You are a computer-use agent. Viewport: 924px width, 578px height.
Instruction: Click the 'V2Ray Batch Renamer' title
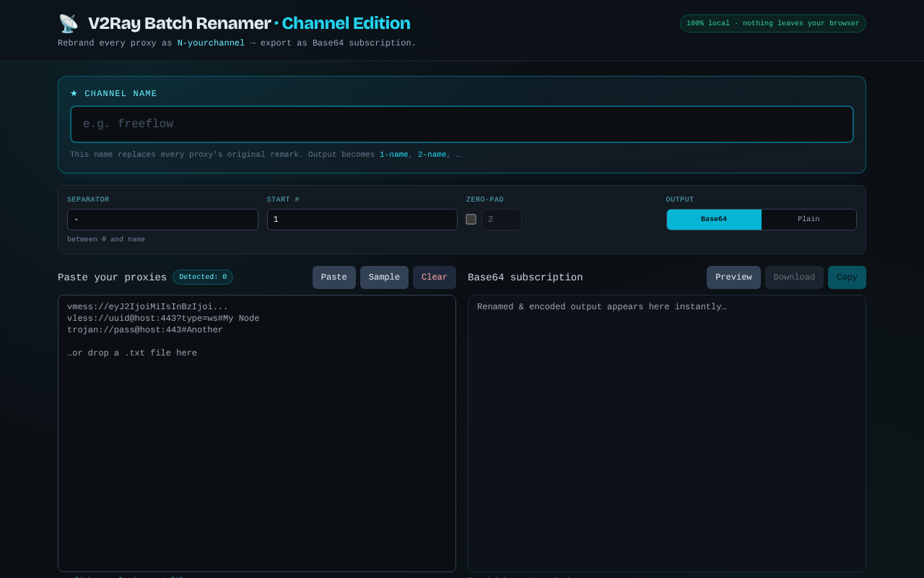click(x=180, y=24)
